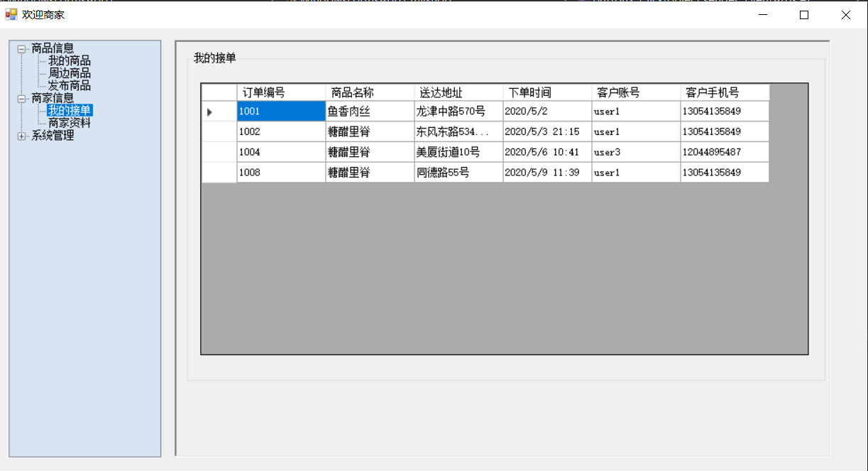Viewport: 868px width, 471px height.
Task: Select the date cell 2020/5/2
Action: [x=547, y=112]
